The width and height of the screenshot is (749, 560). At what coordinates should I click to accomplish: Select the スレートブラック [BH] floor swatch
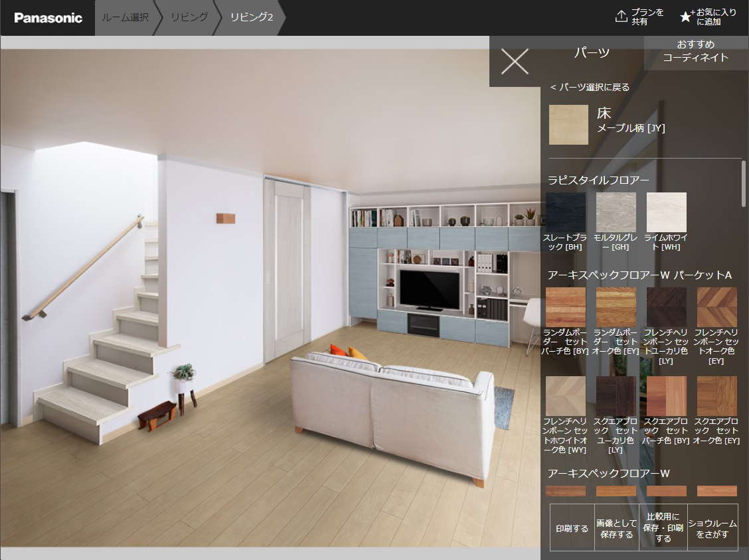[565, 212]
